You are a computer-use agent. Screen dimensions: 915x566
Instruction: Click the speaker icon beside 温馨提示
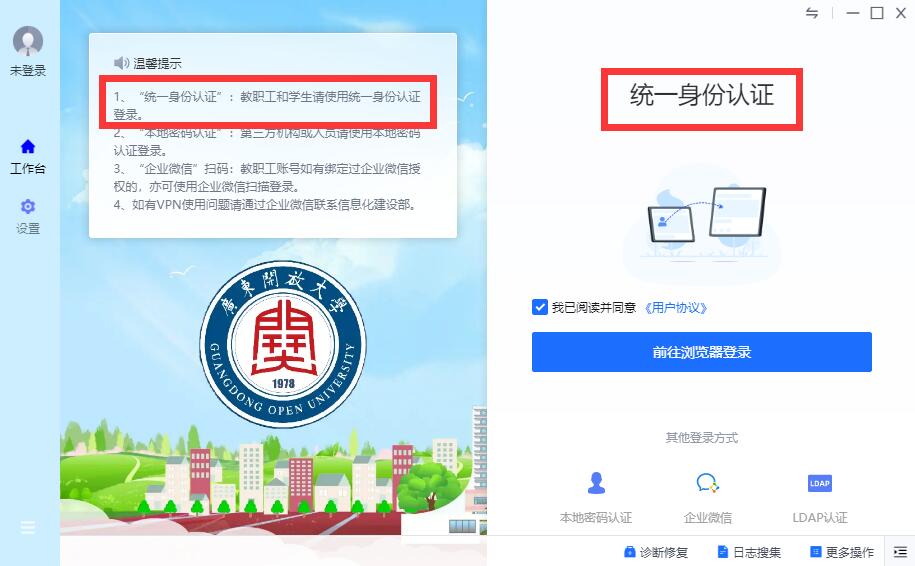121,62
